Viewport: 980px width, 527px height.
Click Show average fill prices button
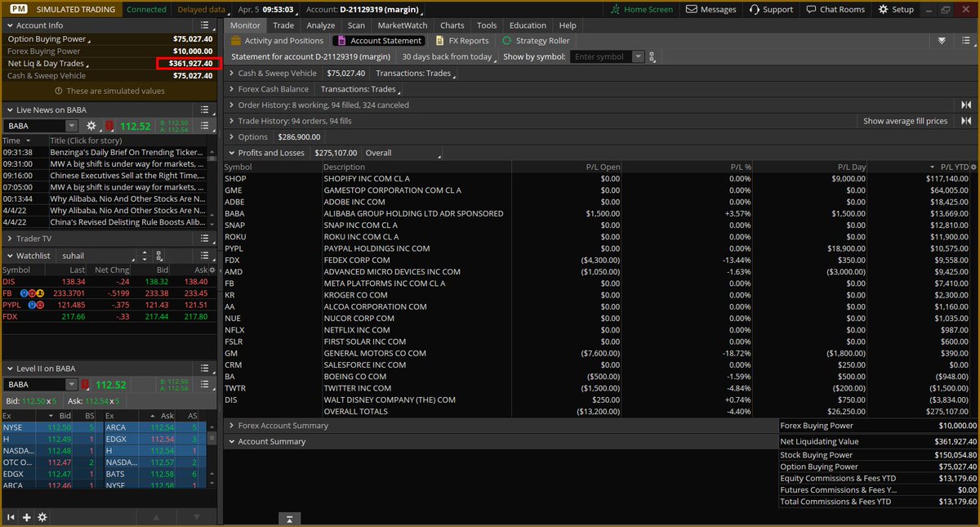pos(906,121)
